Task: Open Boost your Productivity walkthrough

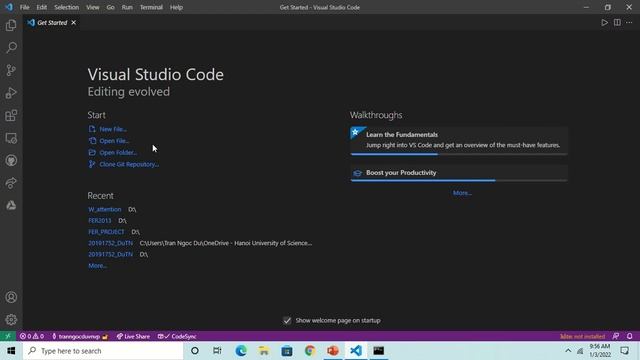Action: 459,173
